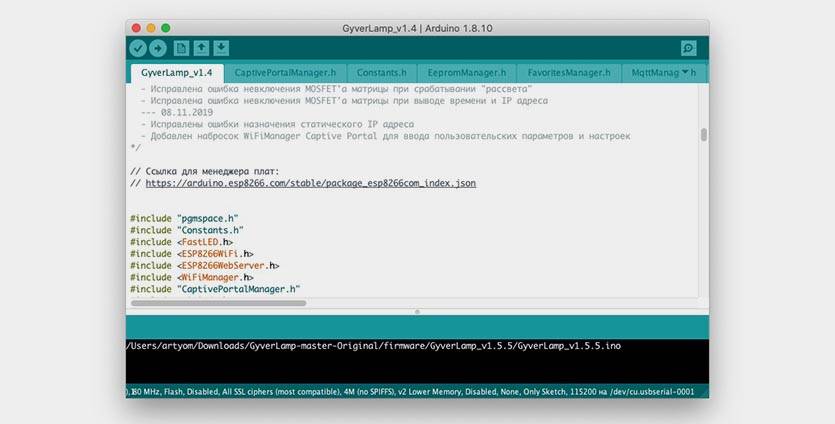Click the Upload arrow icon
The height and width of the screenshot is (424, 835).
click(158, 48)
